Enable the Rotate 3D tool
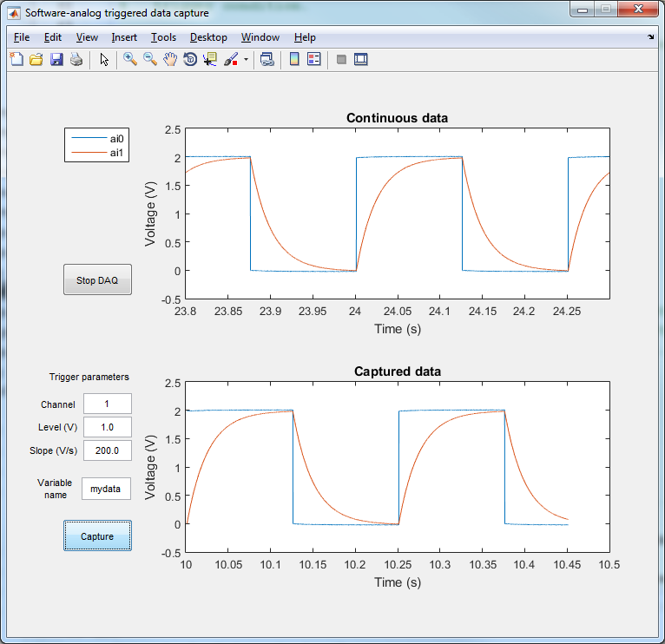The image size is (665, 644). pos(190,59)
